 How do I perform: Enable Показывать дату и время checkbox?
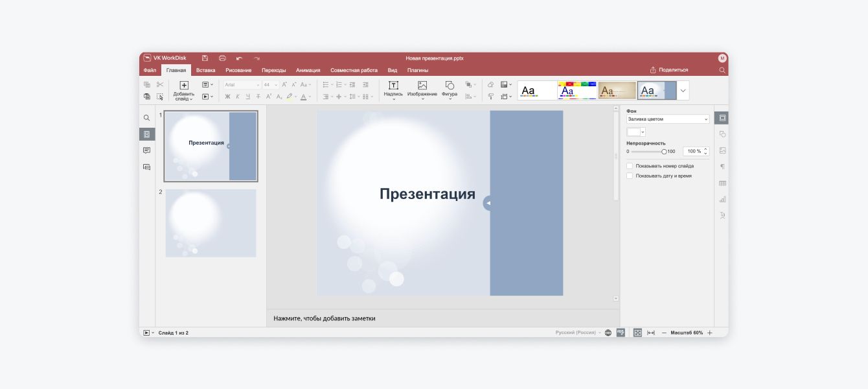[x=630, y=176]
